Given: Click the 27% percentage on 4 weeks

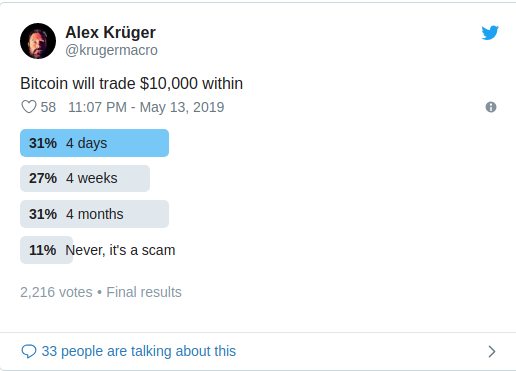Looking at the screenshot, I should pyautogui.click(x=43, y=178).
